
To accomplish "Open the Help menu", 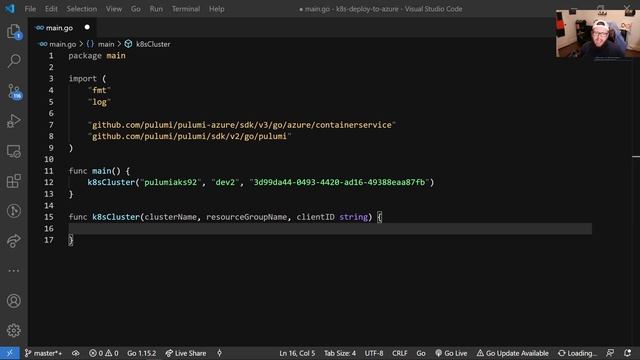I will pos(217,9).
